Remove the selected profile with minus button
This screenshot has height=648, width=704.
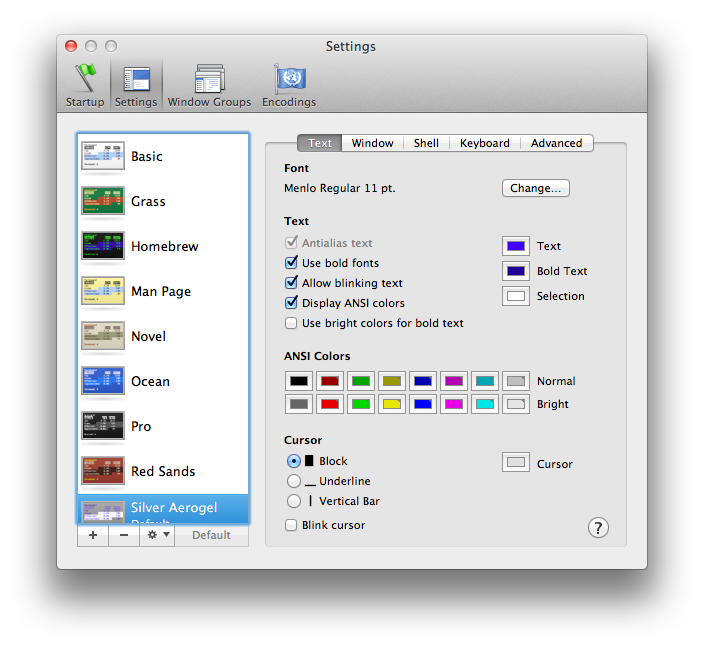124,535
